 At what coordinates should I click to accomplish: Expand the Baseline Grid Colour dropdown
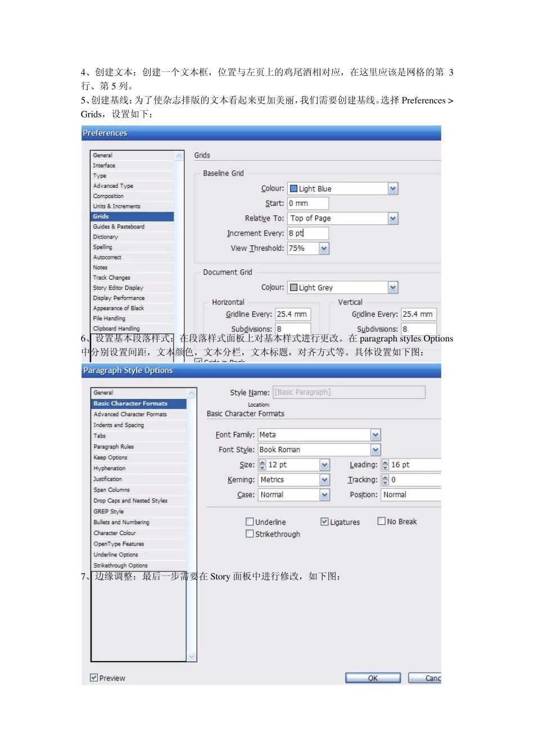tap(393, 188)
